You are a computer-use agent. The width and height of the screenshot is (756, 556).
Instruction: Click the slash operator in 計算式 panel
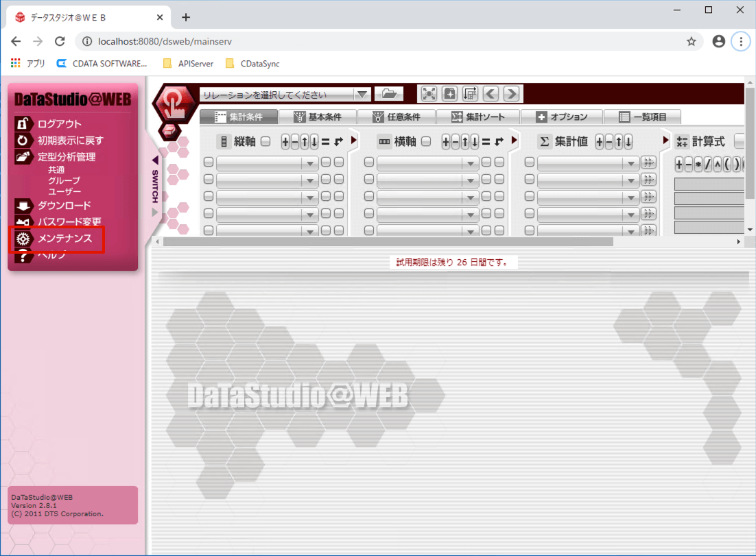pos(708,165)
